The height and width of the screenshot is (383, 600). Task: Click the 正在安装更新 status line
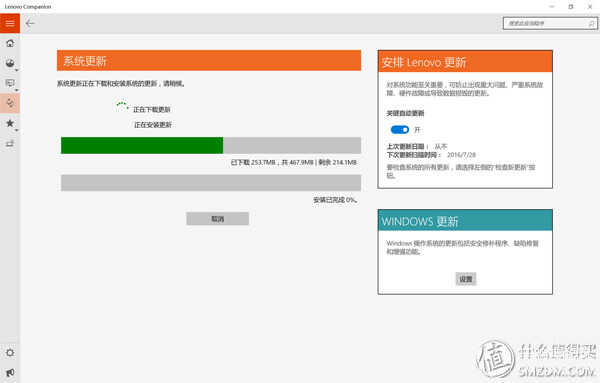click(153, 125)
